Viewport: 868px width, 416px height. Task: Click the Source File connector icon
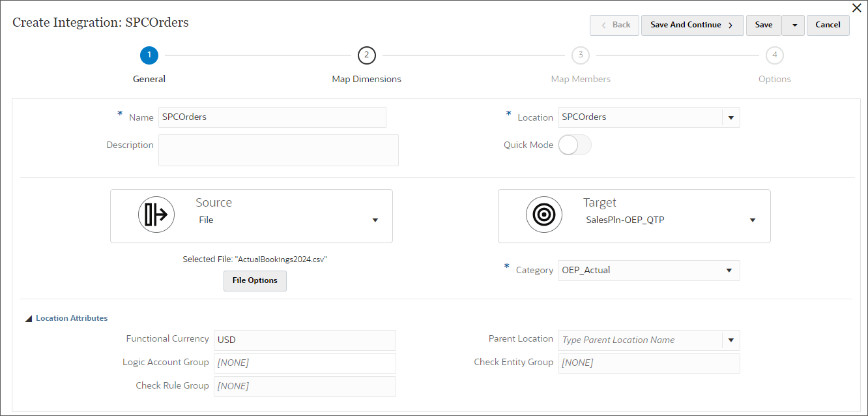(156, 214)
